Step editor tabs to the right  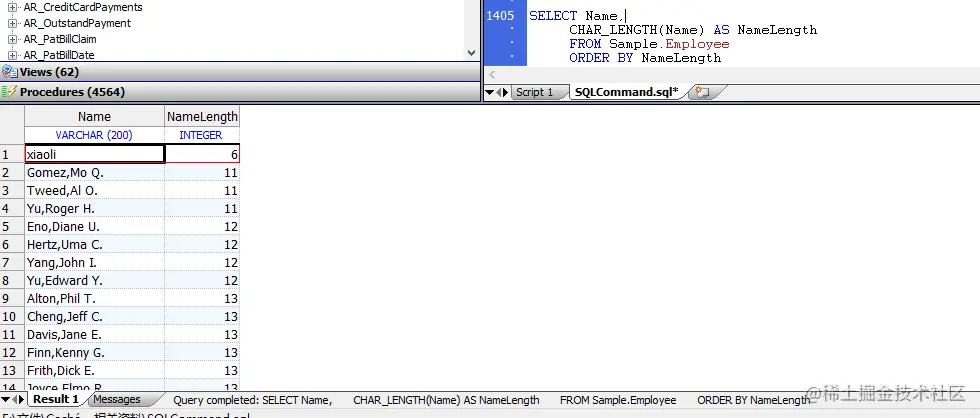point(506,92)
